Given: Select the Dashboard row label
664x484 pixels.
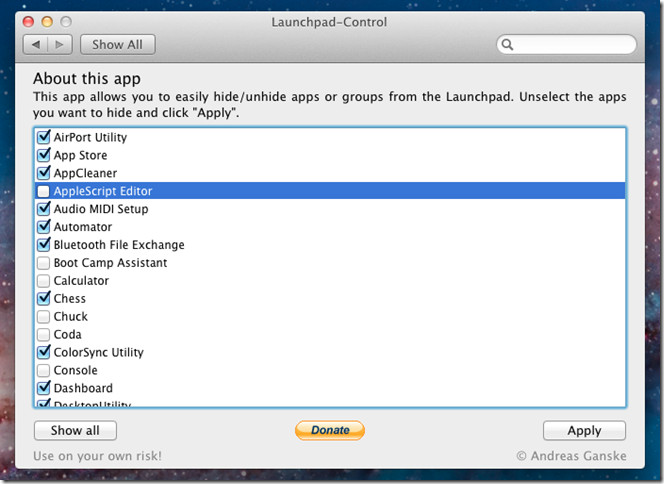Looking at the screenshot, I should [83, 388].
